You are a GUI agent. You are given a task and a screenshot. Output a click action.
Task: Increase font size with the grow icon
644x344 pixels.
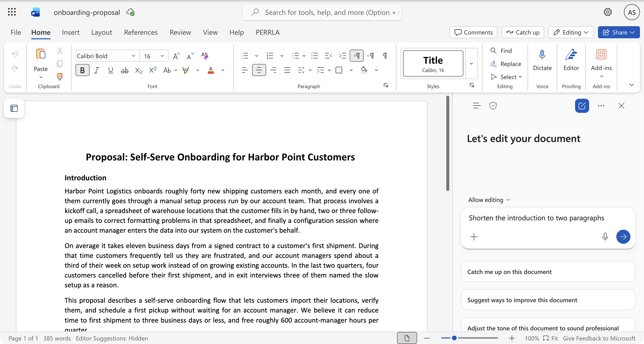click(177, 56)
